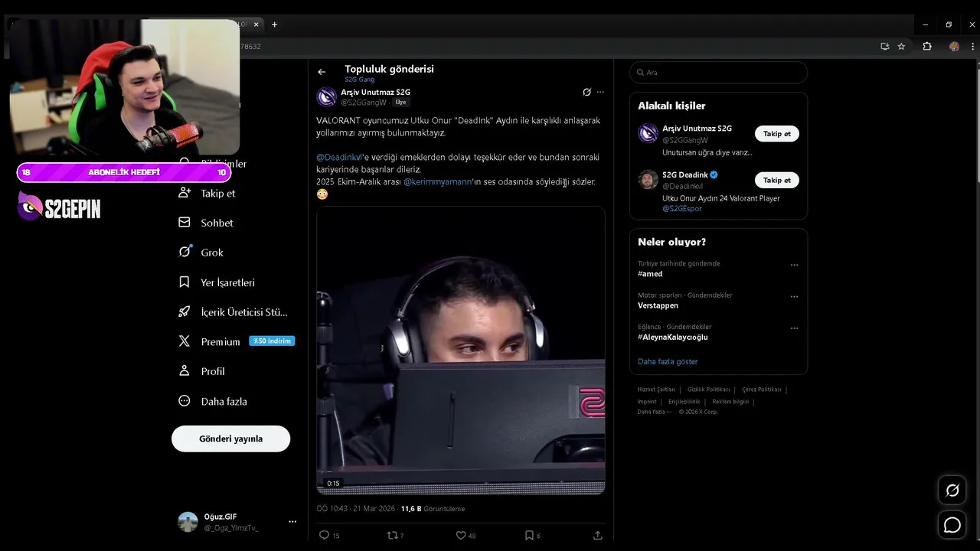Open the #AleynaKalaycıoğlu trending topic
Image resolution: width=980 pixels, height=551 pixels.
click(672, 337)
